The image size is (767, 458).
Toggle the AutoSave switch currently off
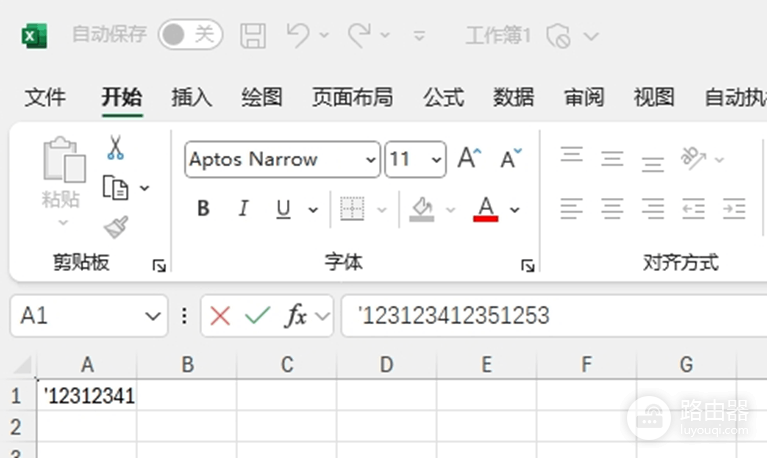click(190, 35)
